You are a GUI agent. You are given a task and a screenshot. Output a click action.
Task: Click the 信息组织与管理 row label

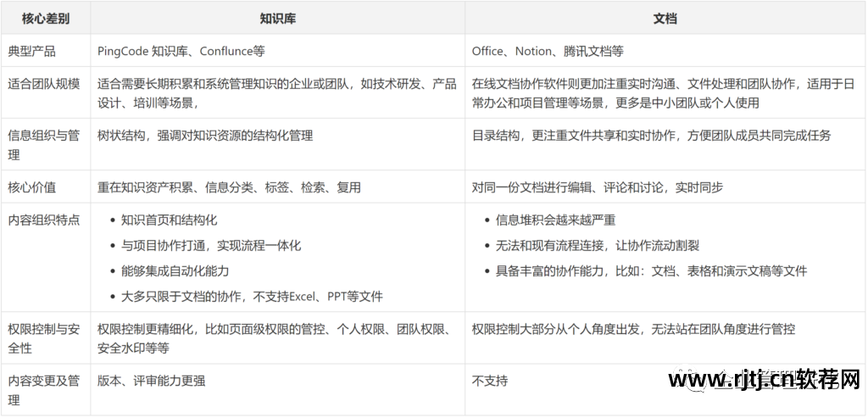pyautogui.click(x=44, y=144)
